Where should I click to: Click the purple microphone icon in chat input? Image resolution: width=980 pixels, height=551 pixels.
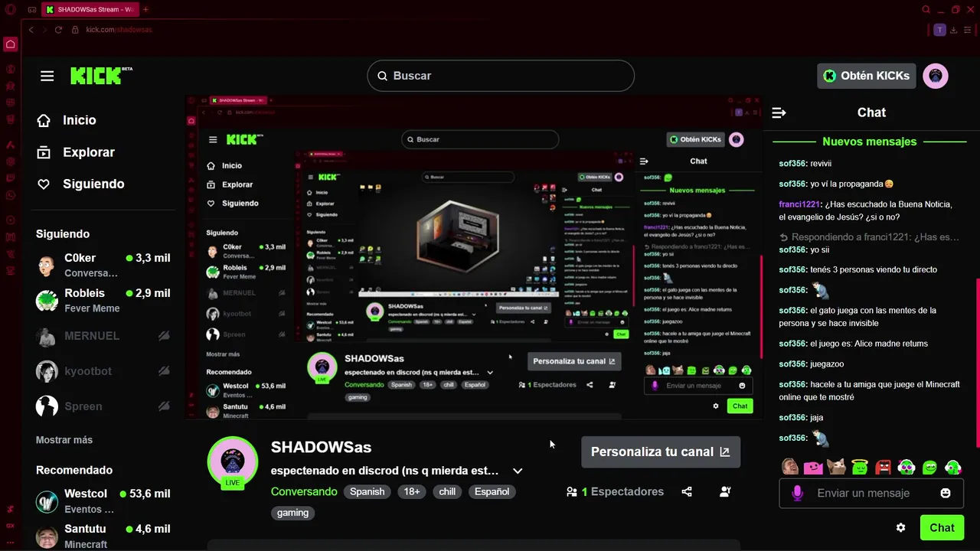click(x=797, y=493)
